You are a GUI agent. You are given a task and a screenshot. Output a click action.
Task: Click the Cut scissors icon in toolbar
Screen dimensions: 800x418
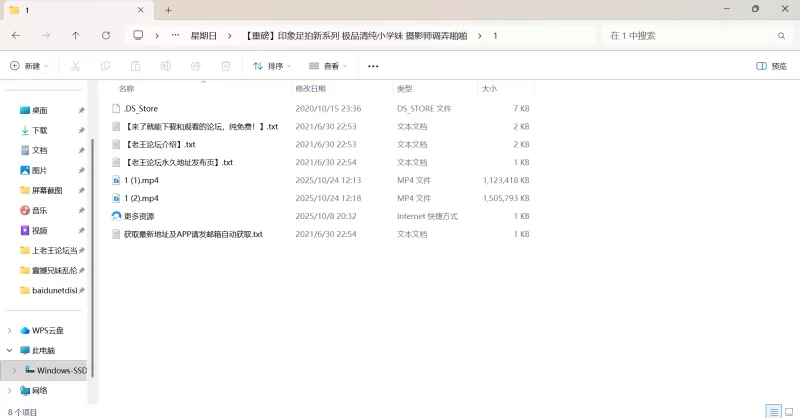75,66
